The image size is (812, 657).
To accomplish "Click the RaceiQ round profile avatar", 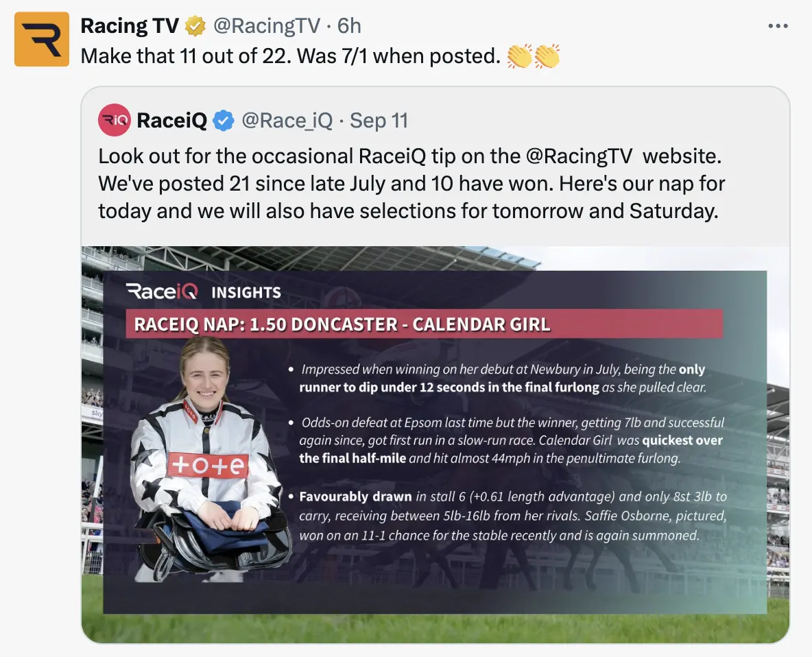I will tap(115, 121).
